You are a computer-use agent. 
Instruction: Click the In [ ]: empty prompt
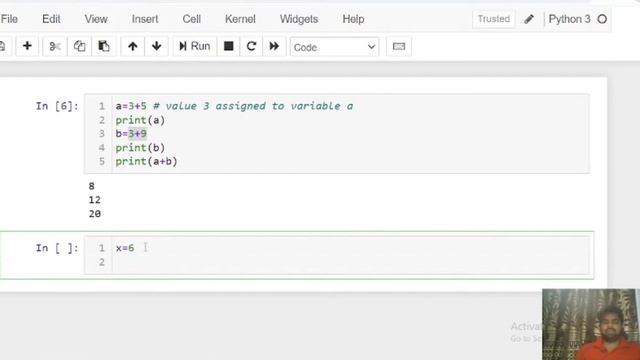coord(57,248)
